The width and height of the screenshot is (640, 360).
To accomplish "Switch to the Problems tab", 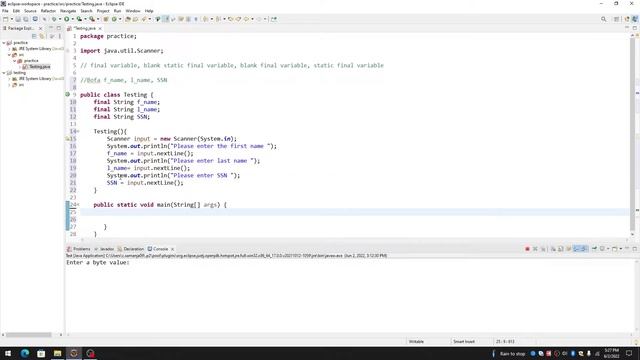I will [x=79, y=249].
